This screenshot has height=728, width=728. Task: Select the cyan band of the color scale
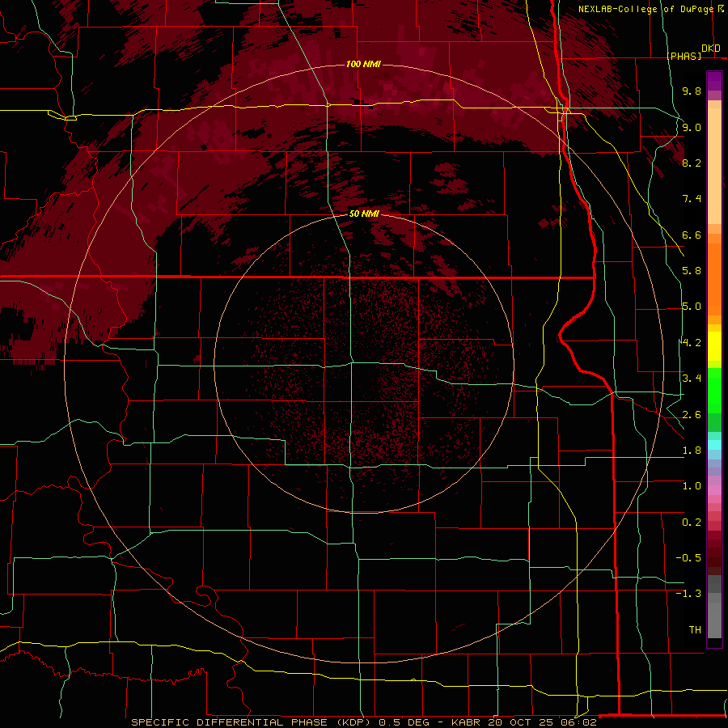[x=714, y=444]
